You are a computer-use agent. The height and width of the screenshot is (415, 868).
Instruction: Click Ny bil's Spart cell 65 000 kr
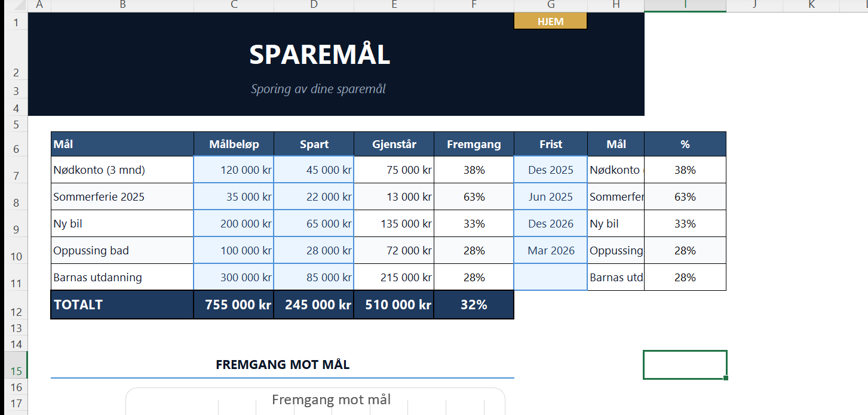click(314, 224)
